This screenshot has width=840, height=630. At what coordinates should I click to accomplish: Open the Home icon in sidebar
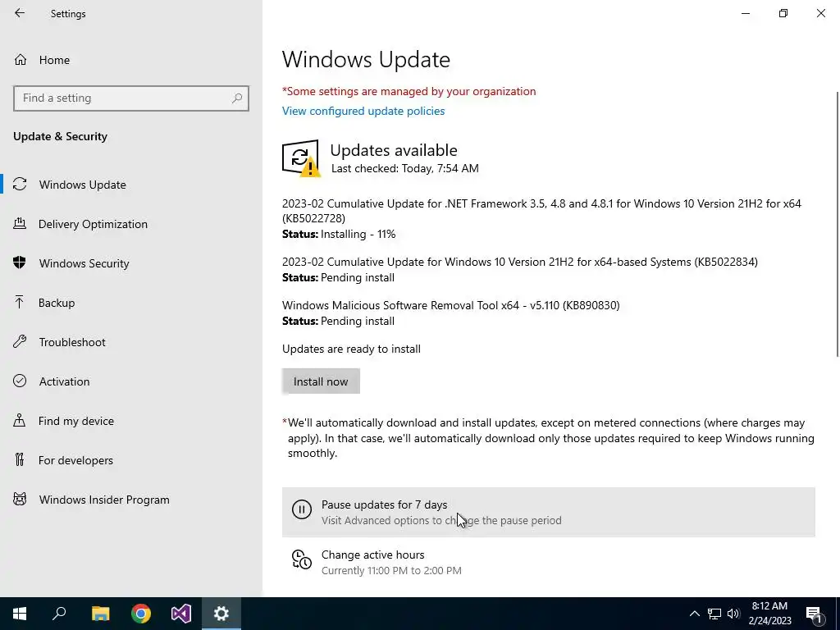coord(21,59)
